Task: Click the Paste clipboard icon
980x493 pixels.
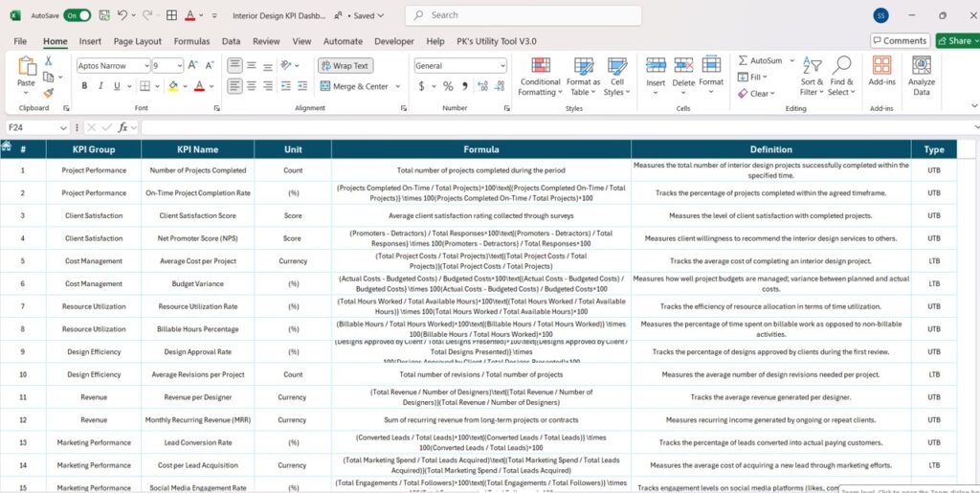Action: point(26,66)
